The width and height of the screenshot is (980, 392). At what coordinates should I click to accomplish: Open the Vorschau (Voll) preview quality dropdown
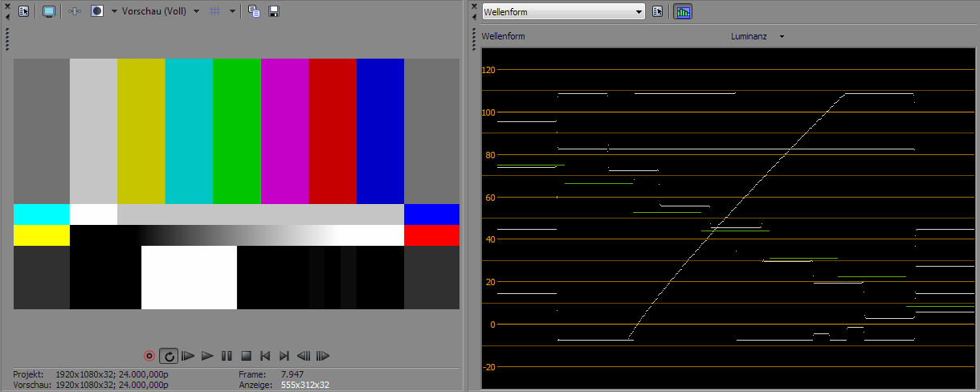161,12
